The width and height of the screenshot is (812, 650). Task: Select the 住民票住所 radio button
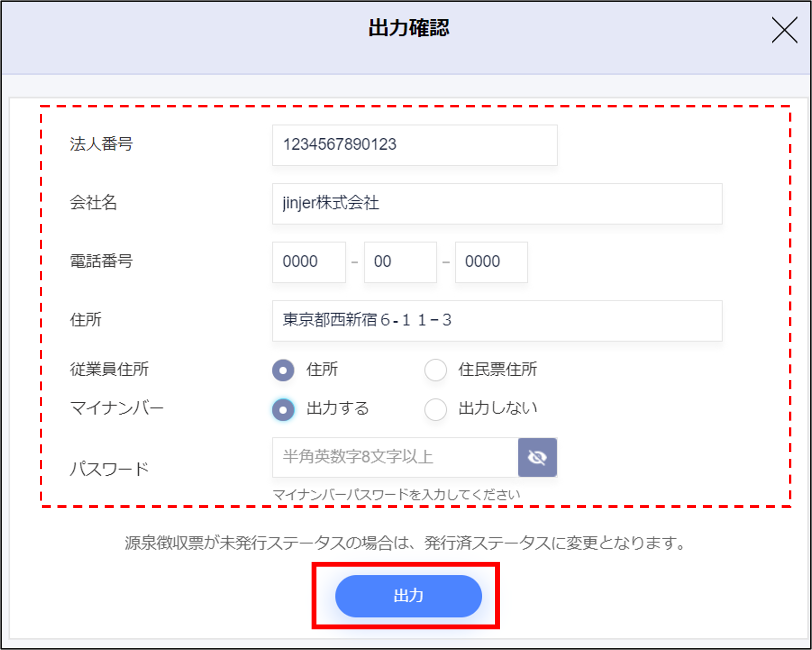[435, 370]
